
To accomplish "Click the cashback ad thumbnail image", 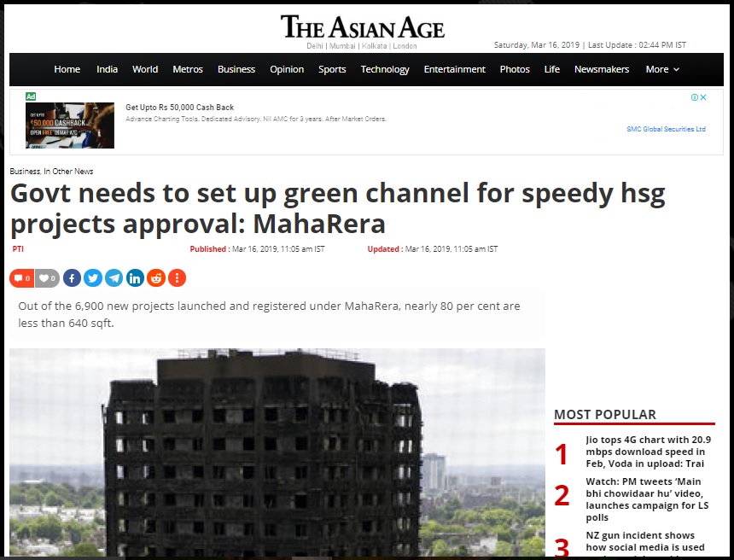I will click(x=70, y=125).
